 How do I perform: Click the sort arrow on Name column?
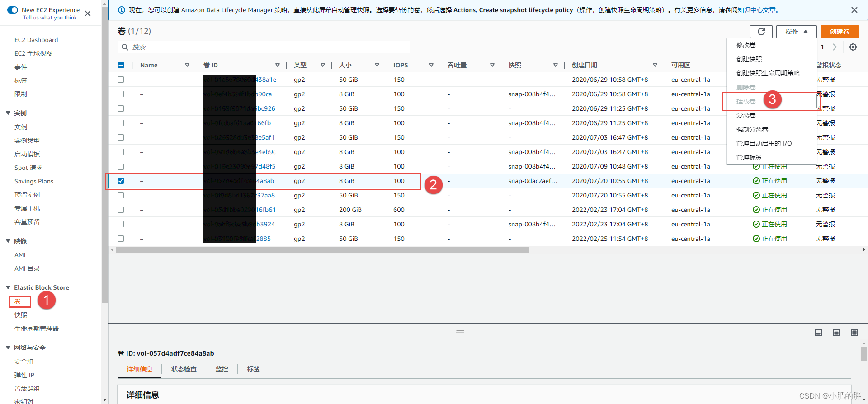click(x=187, y=65)
